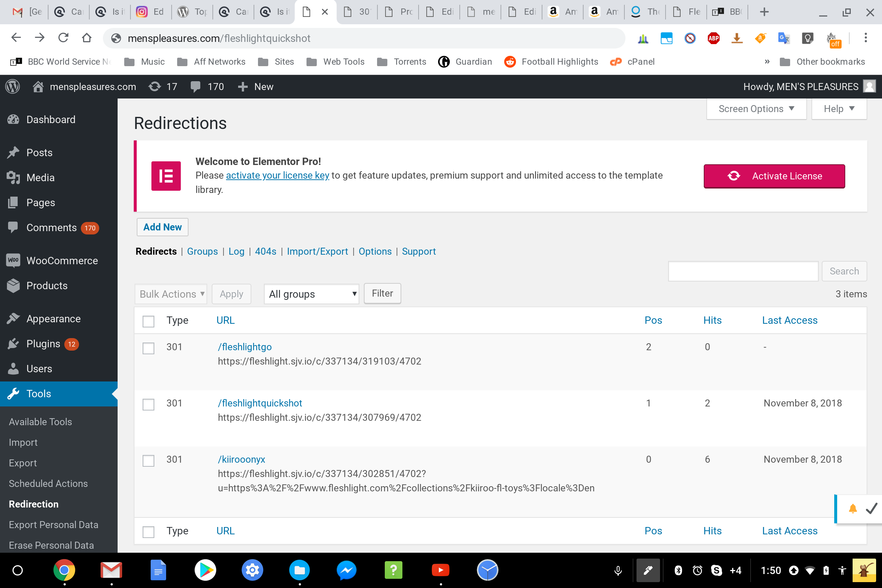Open the Aff Networks bookmark folder
The height and width of the screenshot is (588, 882).
click(211, 61)
